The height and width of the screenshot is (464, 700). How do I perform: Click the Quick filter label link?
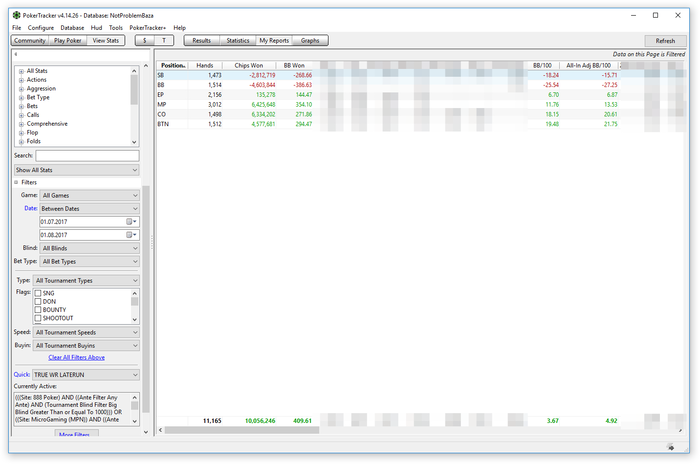pos(22,375)
